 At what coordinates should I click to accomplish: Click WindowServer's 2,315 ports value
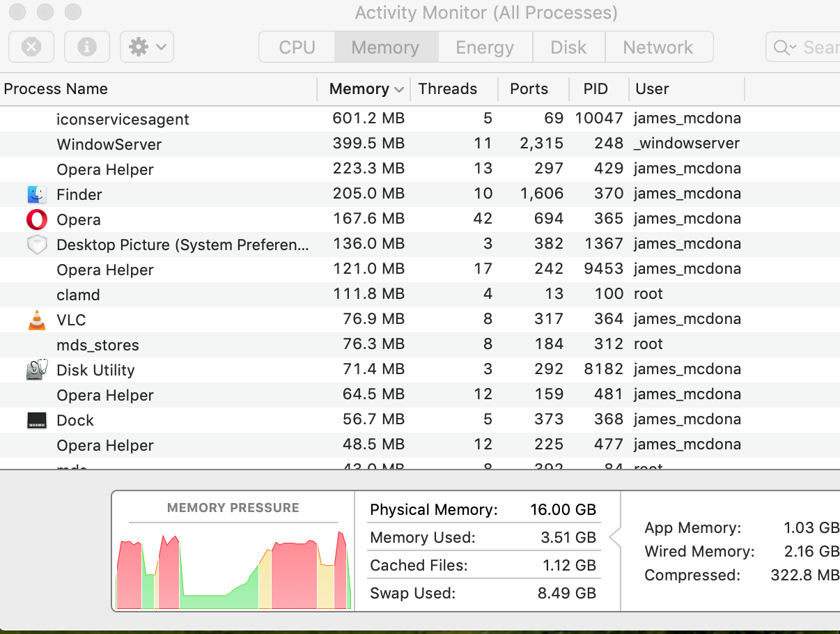pyautogui.click(x=541, y=144)
